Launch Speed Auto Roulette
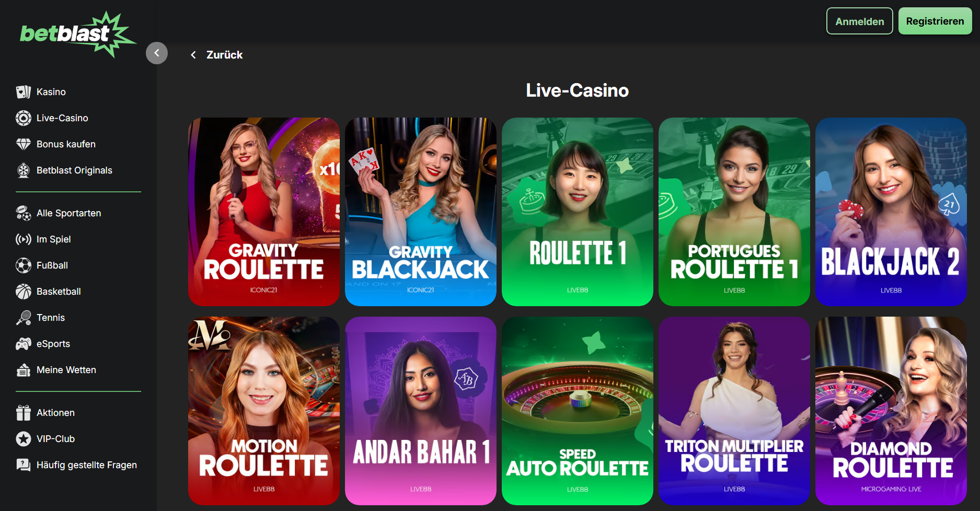The image size is (980, 511). pyautogui.click(x=577, y=410)
